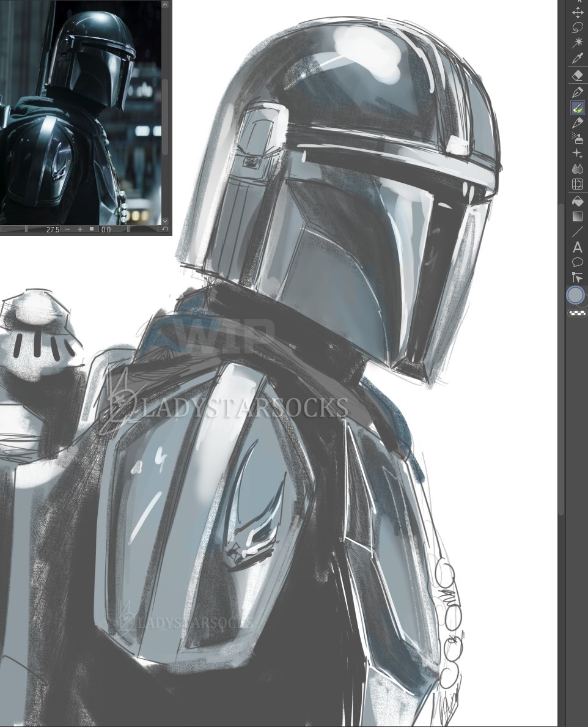Select the Eyedropper tool
The height and width of the screenshot is (727, 588).
578,58
